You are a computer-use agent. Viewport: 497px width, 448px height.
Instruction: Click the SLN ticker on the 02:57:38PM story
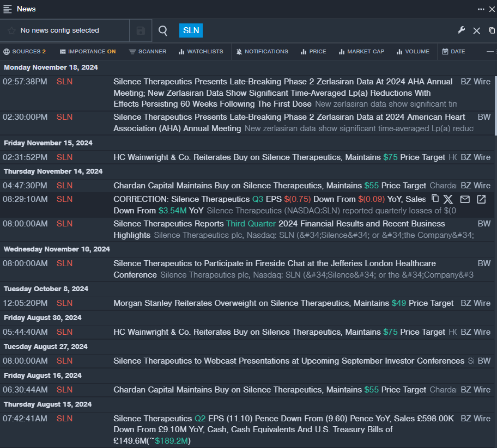tap(64, 82)
